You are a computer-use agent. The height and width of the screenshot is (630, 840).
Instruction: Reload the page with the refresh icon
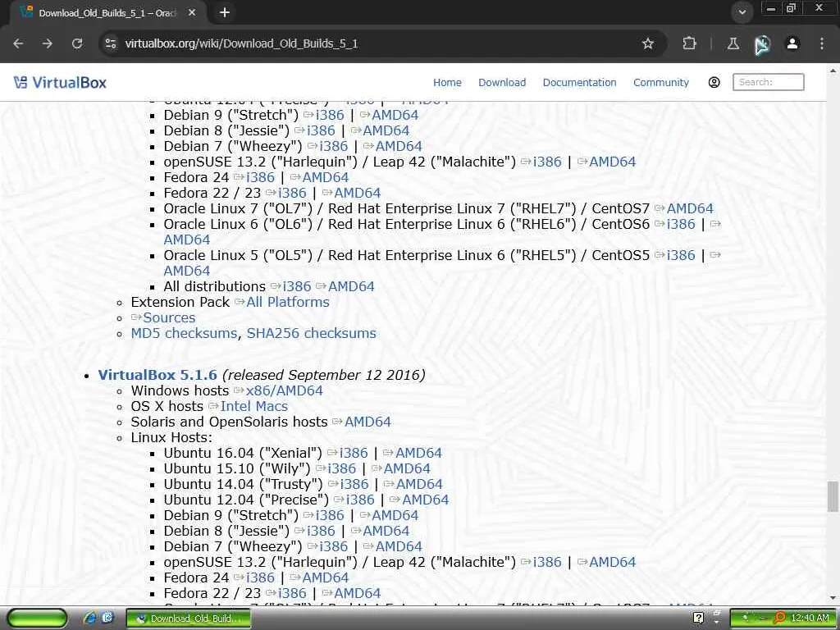[x=77, y=43]
